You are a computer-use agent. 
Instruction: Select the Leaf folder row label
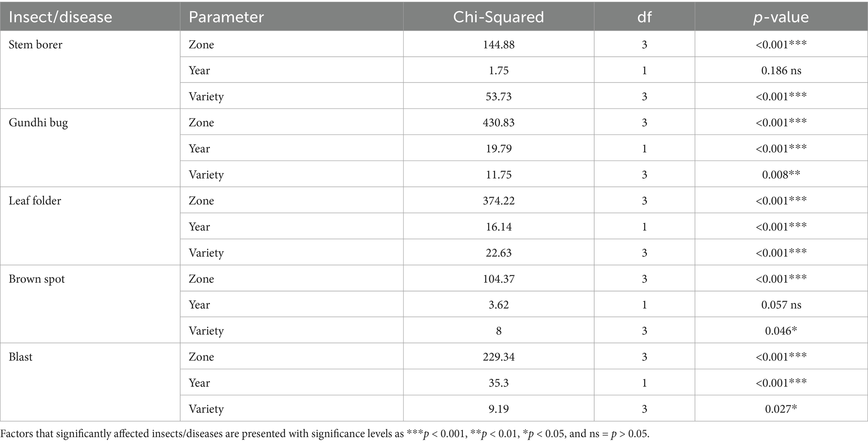pos(35,201)
